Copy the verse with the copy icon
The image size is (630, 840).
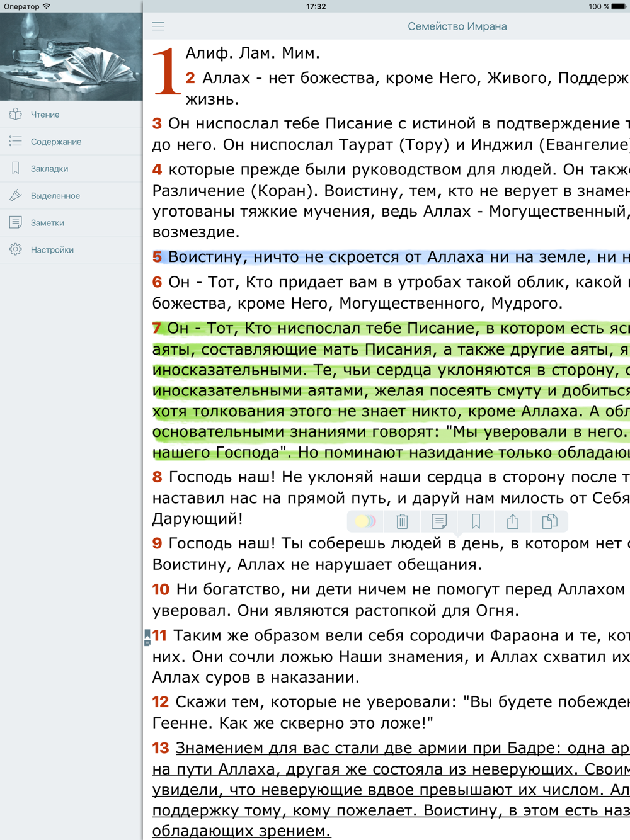click(549, 521)
